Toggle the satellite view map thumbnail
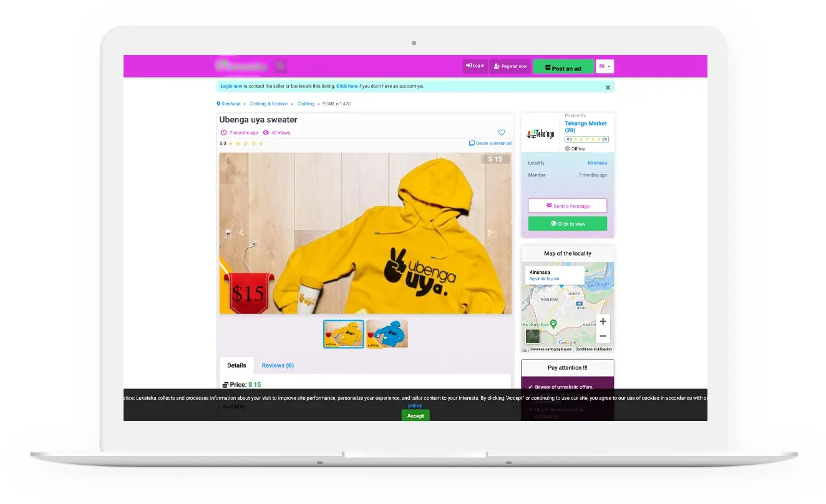 [x=532, y=336]
